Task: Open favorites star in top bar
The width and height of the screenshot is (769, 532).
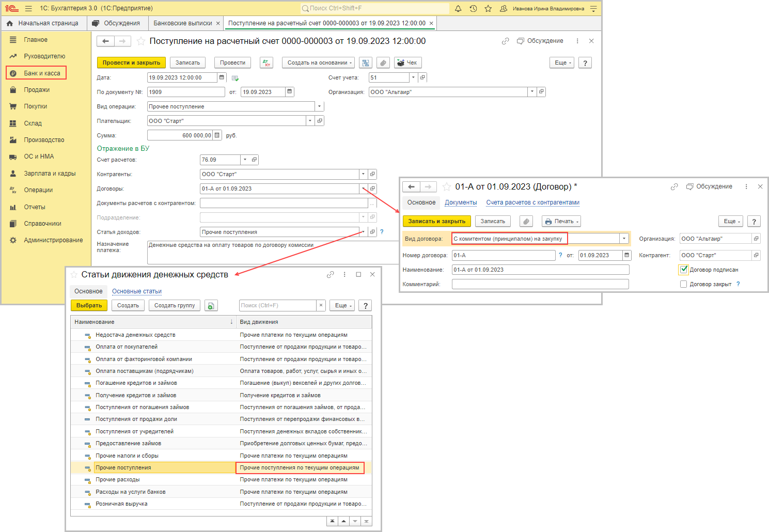Action: (488, 8)
